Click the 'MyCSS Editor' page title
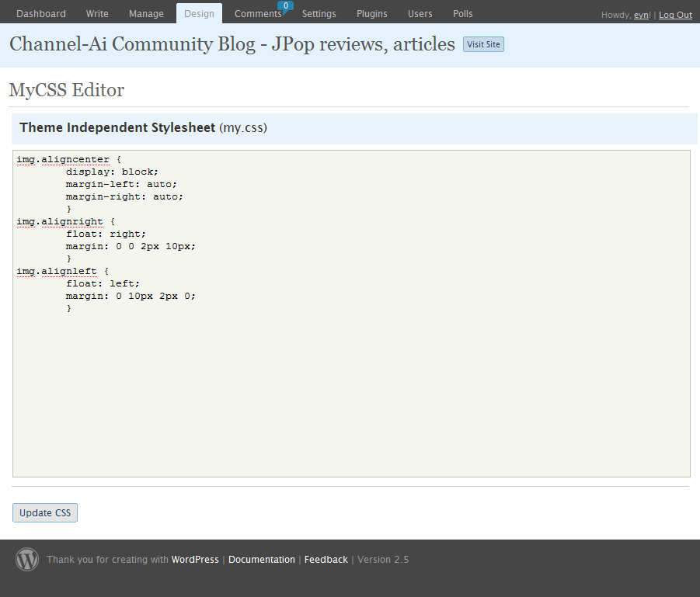This screenshot has height=597, width=700. coord(67,90)
